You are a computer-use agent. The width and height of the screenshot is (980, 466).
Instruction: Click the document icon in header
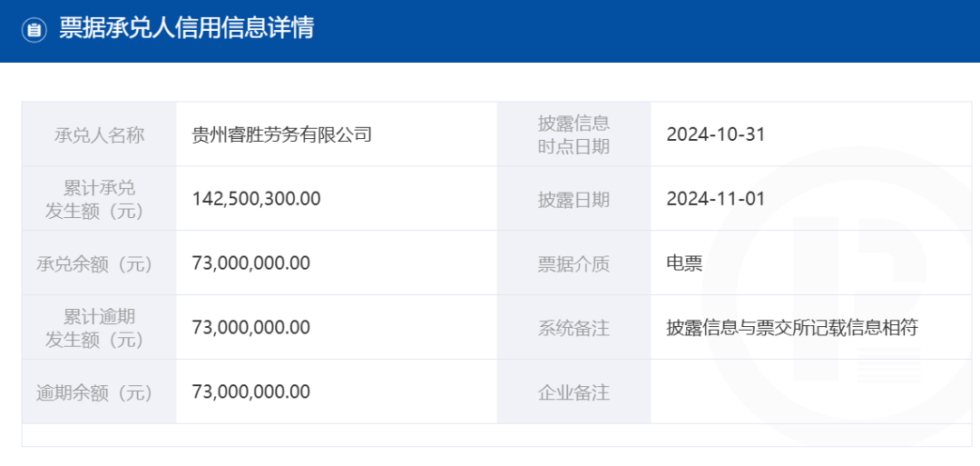point(34,30)
